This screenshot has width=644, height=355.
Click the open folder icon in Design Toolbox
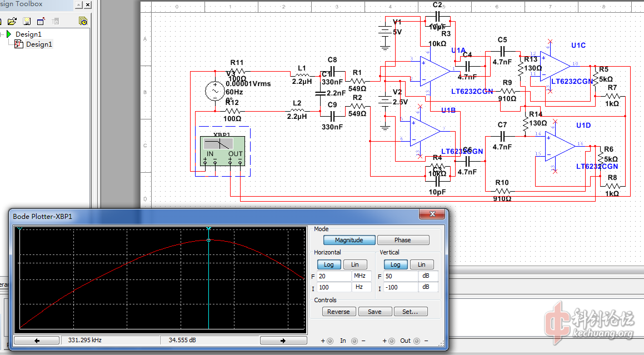(x=12, y=21)
